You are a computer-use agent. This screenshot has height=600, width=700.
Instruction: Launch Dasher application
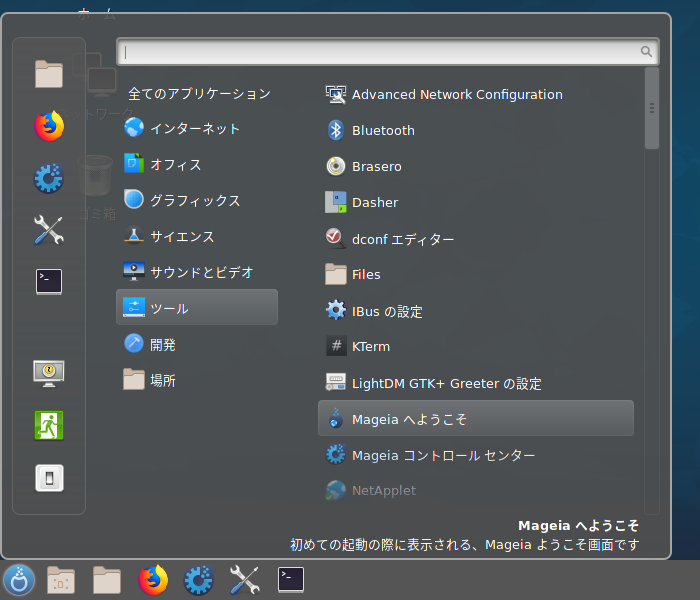(x=475, y=203)
